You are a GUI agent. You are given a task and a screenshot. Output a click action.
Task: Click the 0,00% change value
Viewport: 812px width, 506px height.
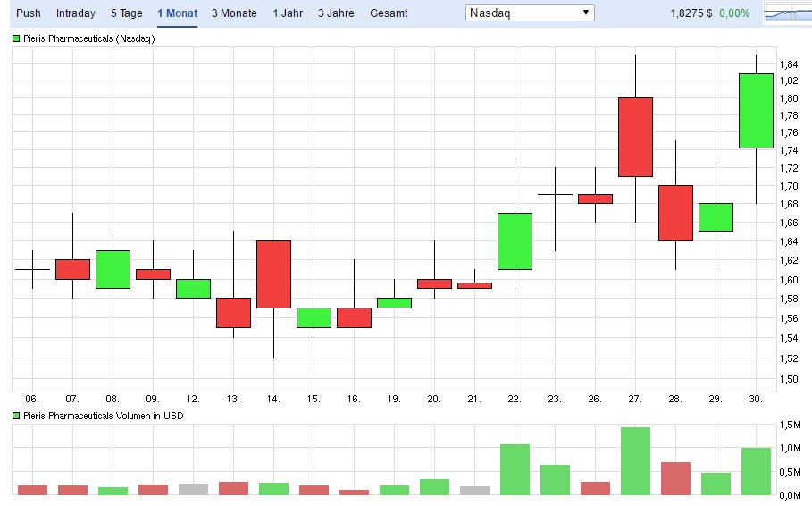click(734, 13)
